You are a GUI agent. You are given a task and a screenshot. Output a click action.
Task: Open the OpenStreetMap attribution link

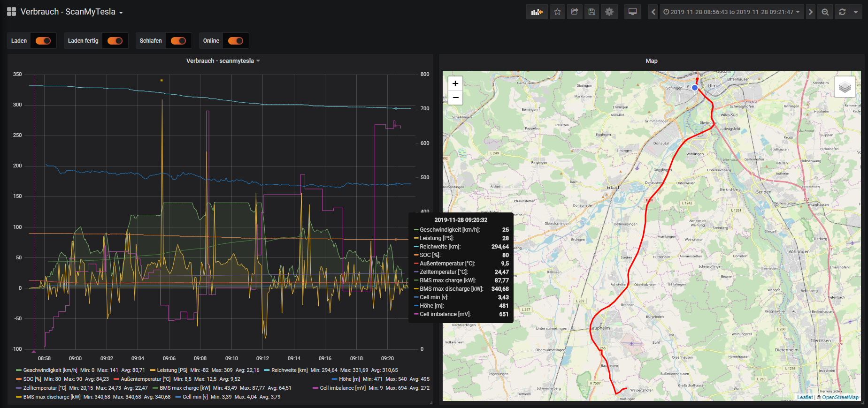tap(840, 397)
